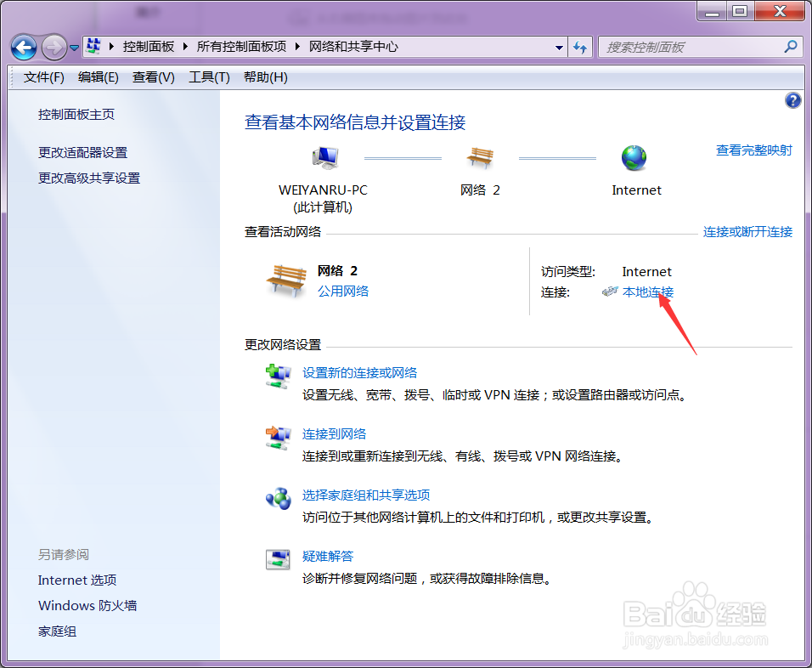Open the 本地连接 link
The width and height of the screenshot is (812, 668).
point(647,292)
